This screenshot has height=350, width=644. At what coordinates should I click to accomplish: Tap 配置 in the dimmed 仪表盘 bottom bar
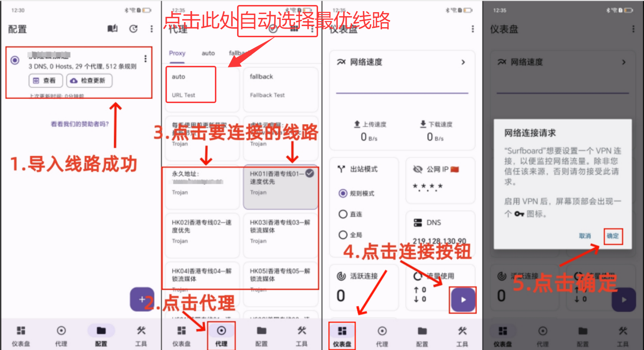(583, 336)
